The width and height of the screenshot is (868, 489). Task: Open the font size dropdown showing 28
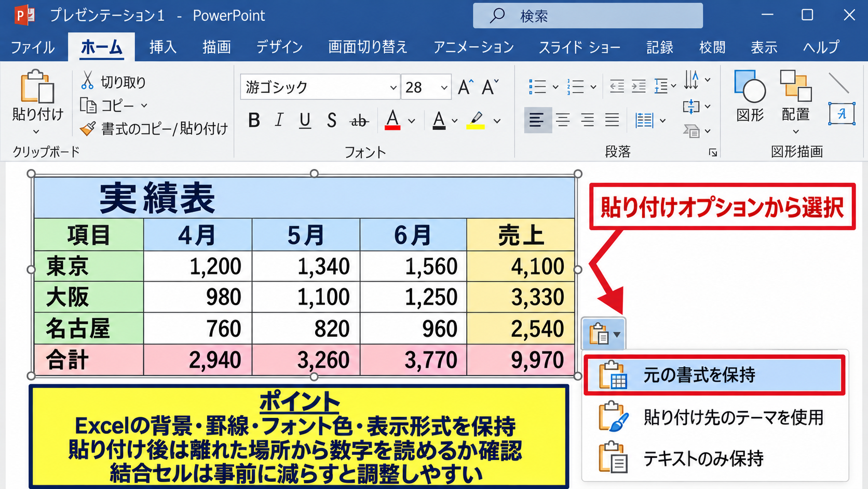tap(444, 87)
